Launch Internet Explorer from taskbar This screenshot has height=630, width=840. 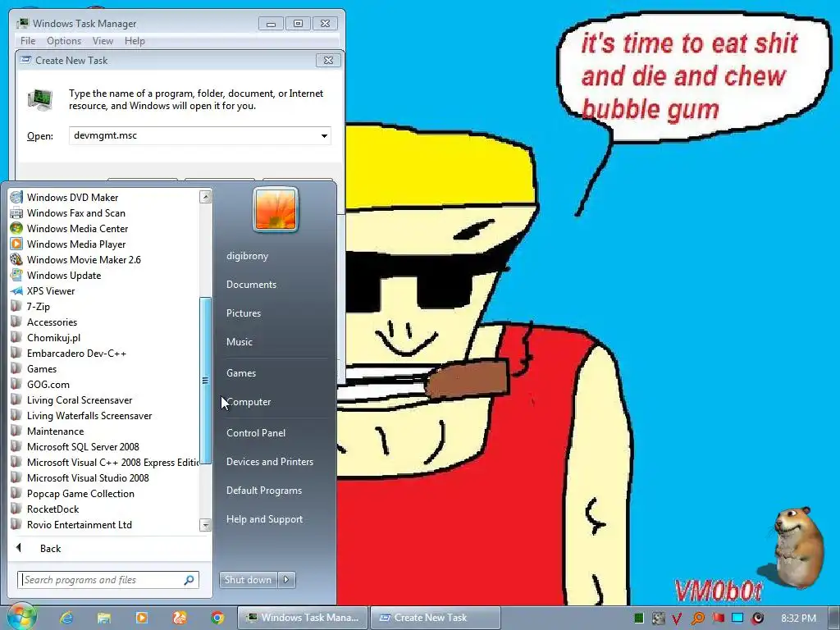point(66,618)
